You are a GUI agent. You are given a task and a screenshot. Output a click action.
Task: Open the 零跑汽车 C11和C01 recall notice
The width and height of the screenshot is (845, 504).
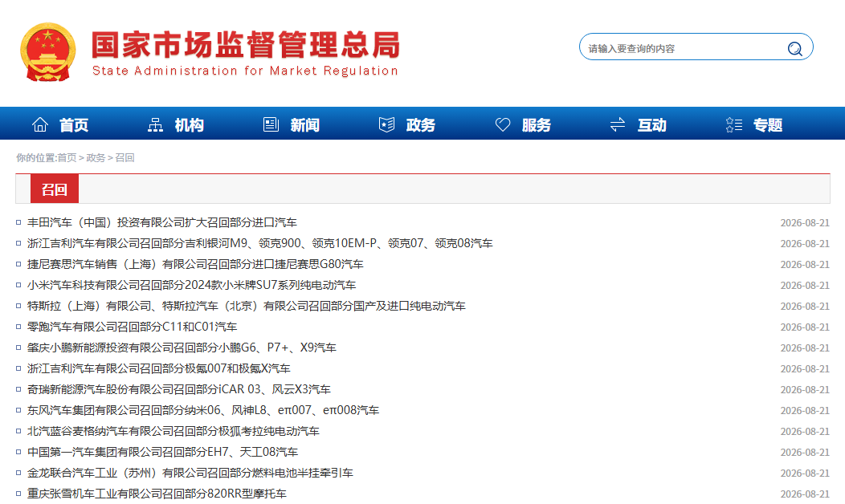132,327
